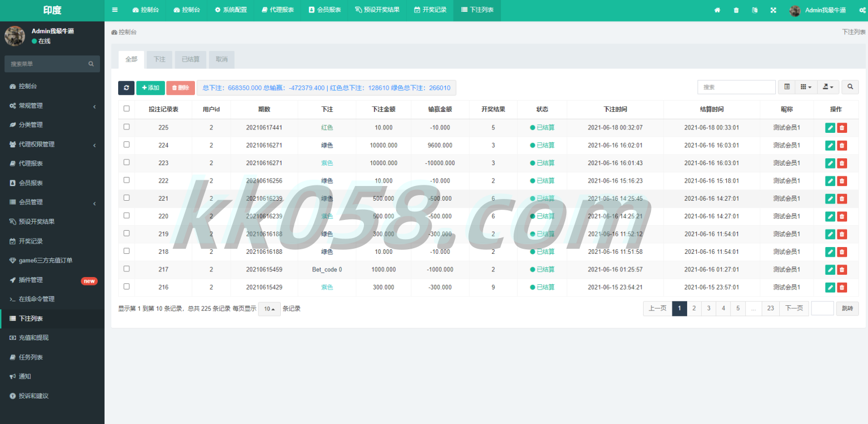Edit bet record 216
The image size is (868, 424).
pyautogui.click(x=830, y=287)
